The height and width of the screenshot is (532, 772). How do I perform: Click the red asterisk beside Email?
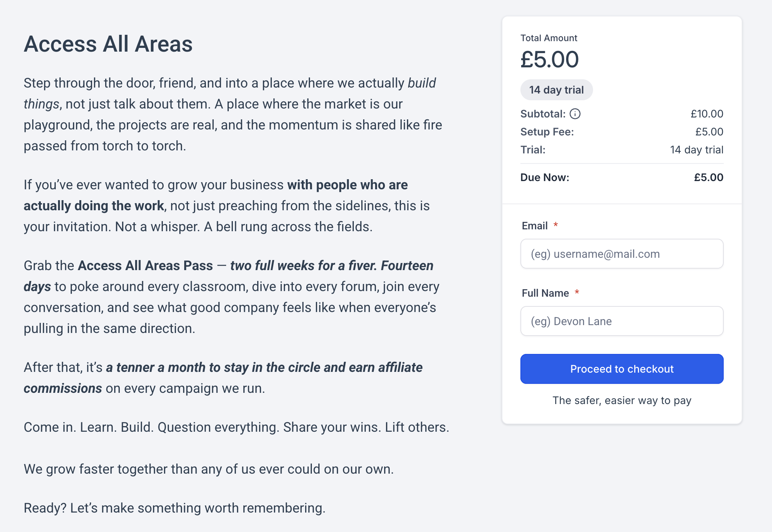pyautogui.click(x=556, y=225)
